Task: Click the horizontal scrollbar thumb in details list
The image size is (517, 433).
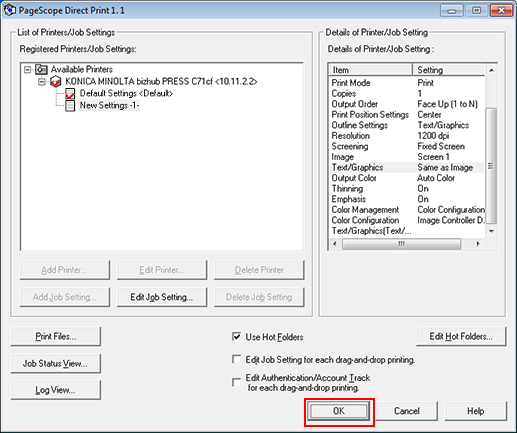Action: coord(401,244)
